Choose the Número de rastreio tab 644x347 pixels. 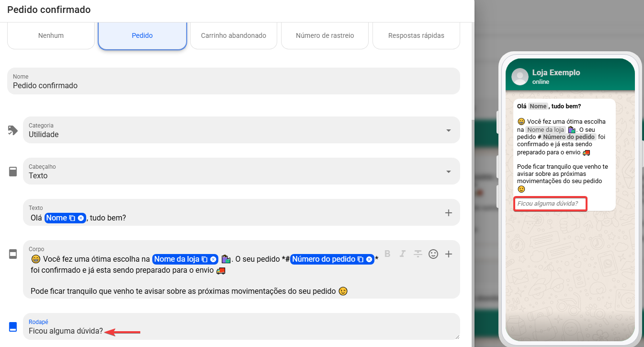click(325, 35)
